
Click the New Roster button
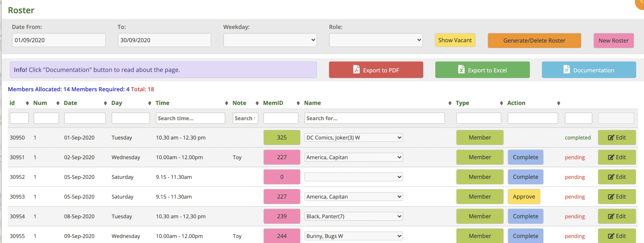coord(613,40)
